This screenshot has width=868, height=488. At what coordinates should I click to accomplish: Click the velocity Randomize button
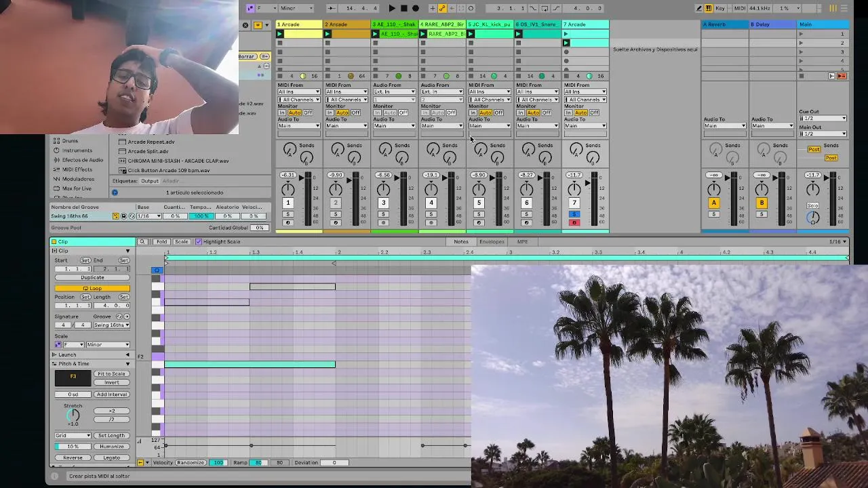click(191, 463)
